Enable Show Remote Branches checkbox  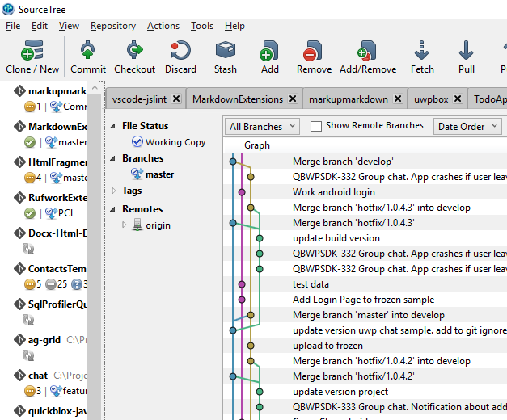coord(315,126)
